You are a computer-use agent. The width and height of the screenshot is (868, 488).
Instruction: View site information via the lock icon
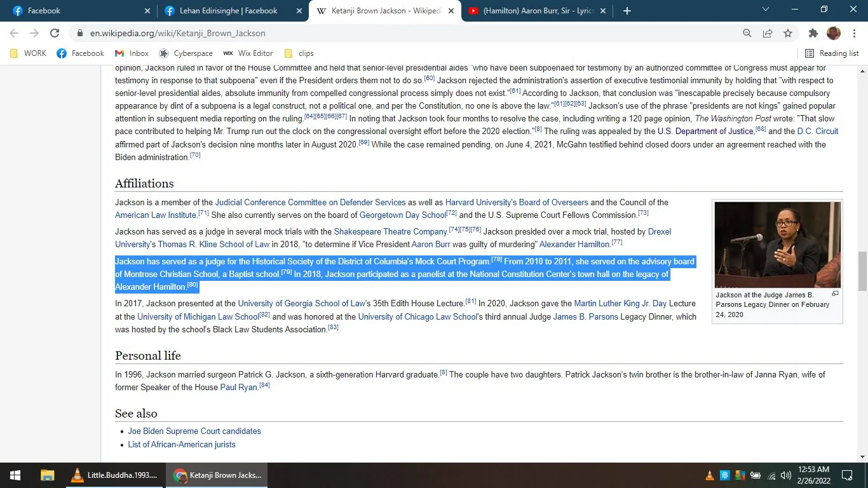pos(80,33)
